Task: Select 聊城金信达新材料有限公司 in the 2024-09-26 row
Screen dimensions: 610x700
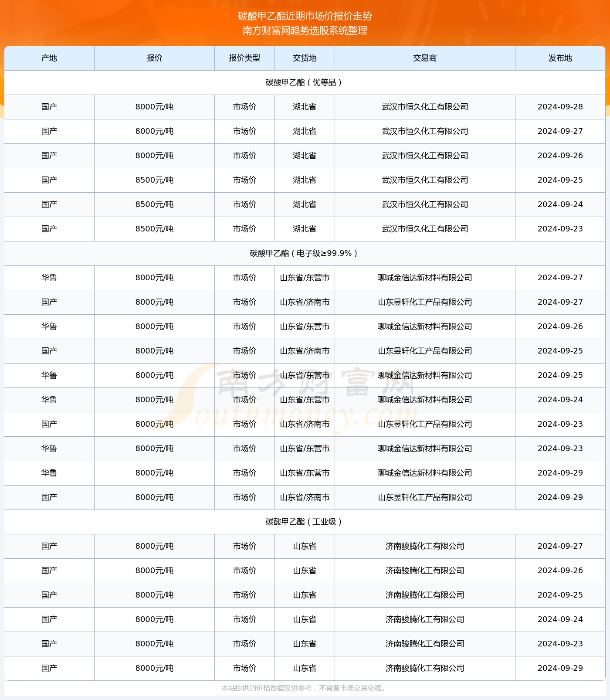Action: (x=425, y=326)
